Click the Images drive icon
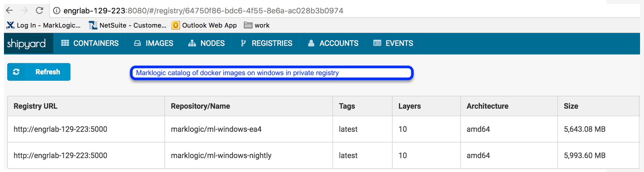The image size is (644, 172). [138, 43]
